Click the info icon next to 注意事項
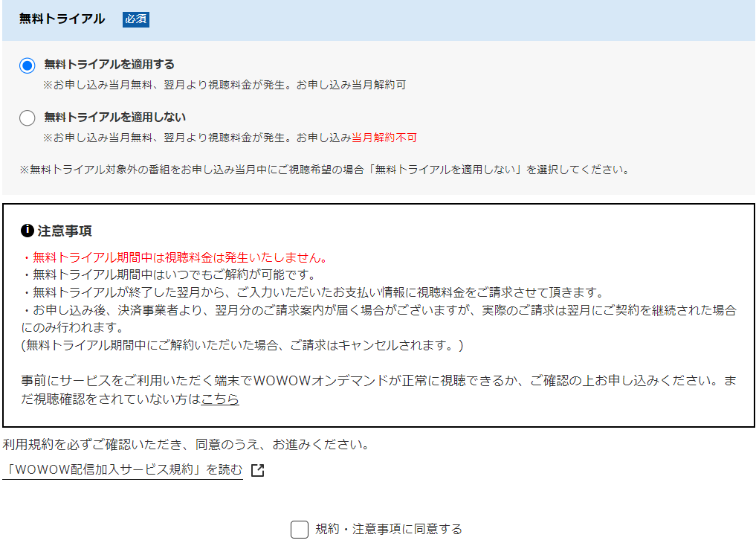 [28, 231]
